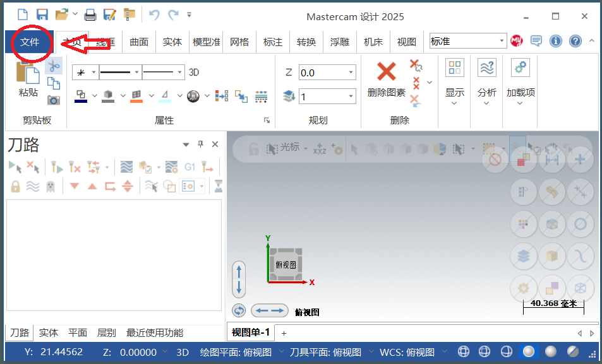Pin the 刀路 panel with the pushpin

pyautogui.click(x=200, y=144)
